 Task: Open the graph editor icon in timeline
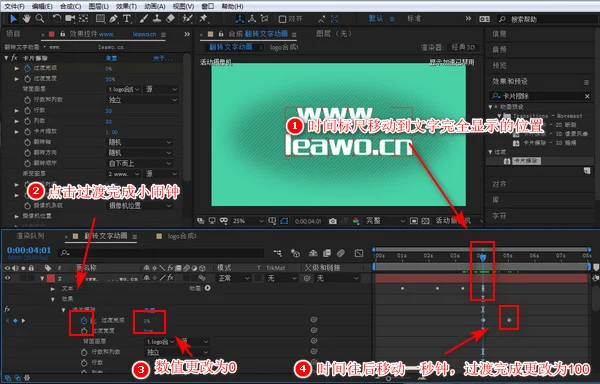point(359,253)
